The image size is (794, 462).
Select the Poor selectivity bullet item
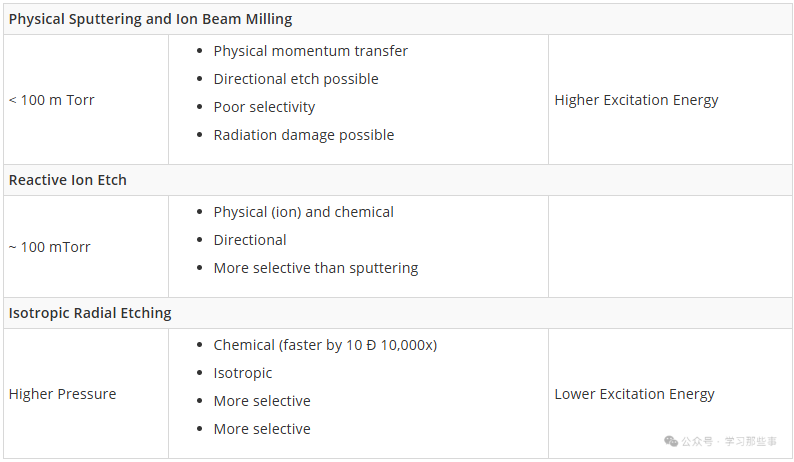264,107
